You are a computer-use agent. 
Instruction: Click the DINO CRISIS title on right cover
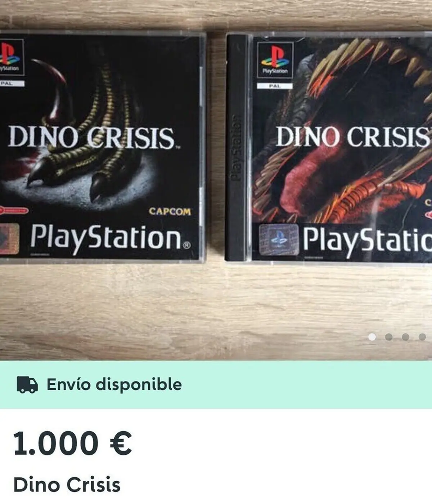tap(353, 137)
